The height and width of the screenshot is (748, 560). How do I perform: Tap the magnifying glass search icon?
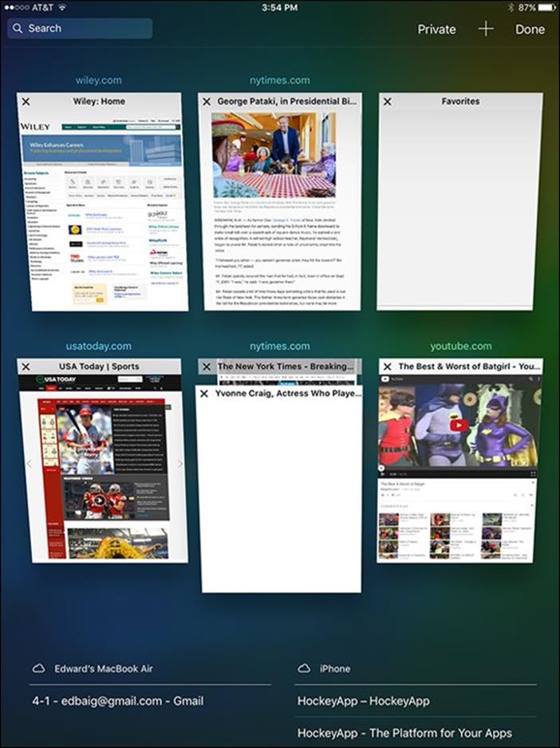(18, 28)
